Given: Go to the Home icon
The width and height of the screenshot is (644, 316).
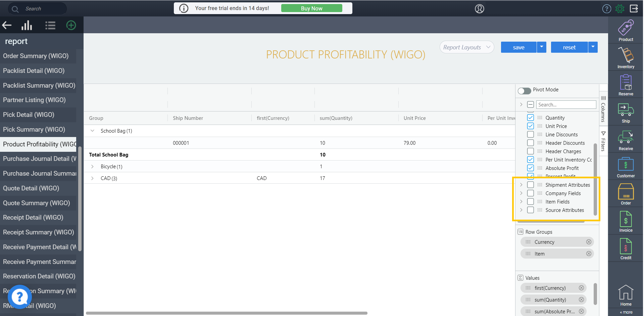Looking at the screenshot, I should tap(626, 296).
